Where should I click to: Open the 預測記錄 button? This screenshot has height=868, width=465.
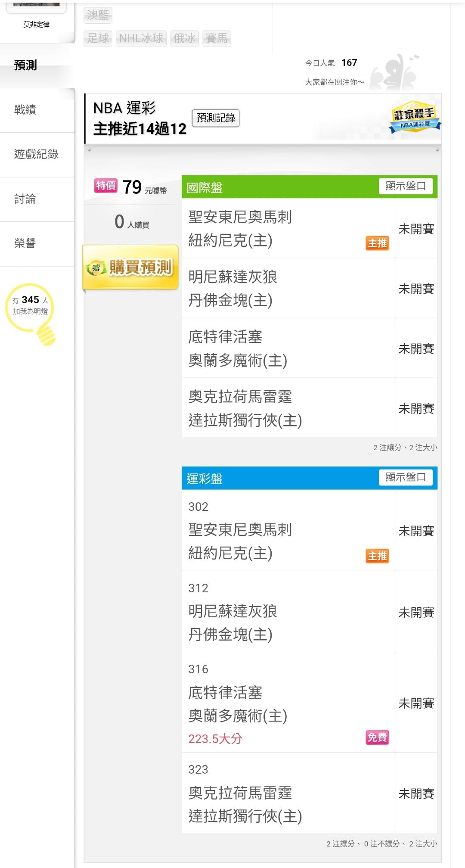[216, 118]
